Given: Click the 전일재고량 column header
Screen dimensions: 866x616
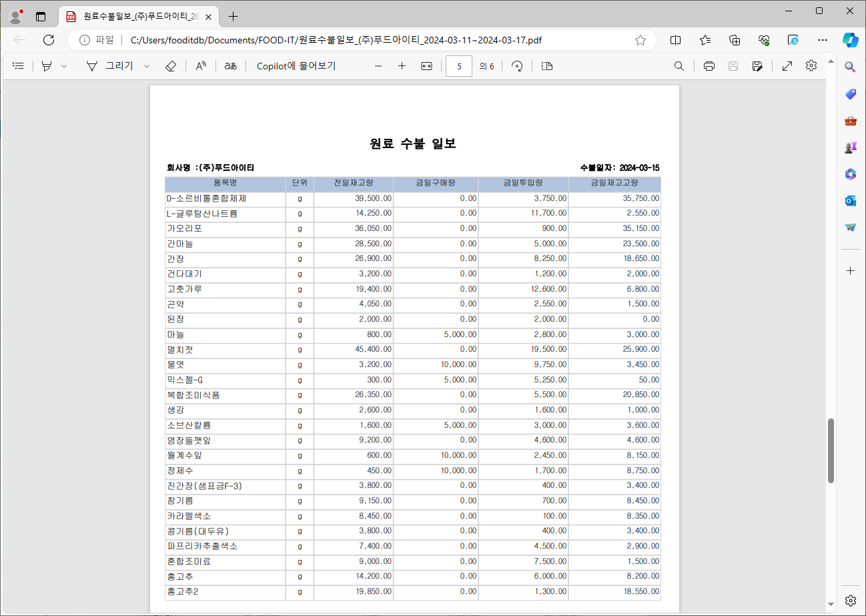Looking at the screenshot, I should (354, 183).
